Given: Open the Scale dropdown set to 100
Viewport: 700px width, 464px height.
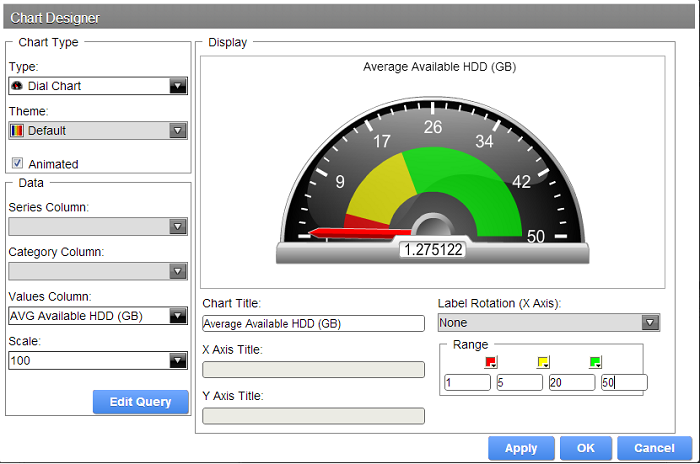Looking at the screenshot, I should coord(98,360).
